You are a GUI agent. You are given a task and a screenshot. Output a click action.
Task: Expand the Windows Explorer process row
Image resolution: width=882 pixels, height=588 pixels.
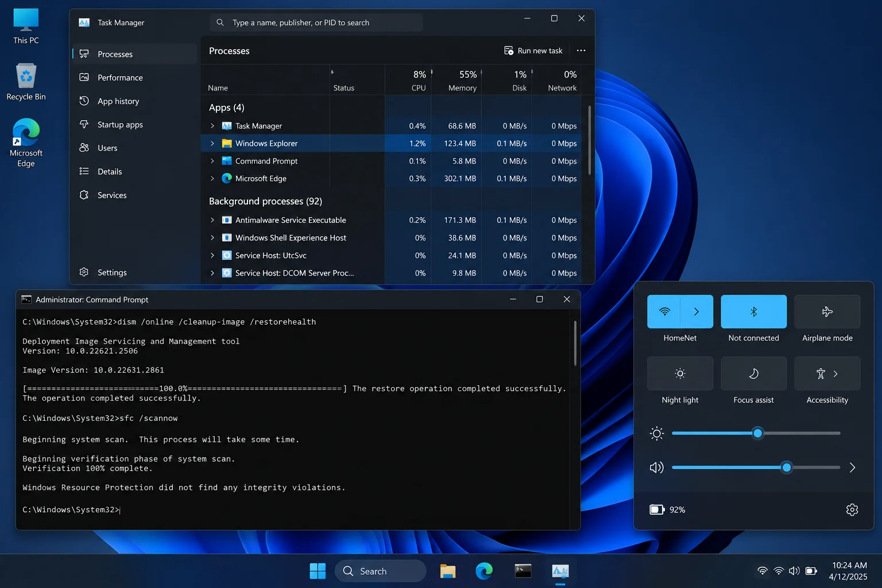[x=212, y=144]
